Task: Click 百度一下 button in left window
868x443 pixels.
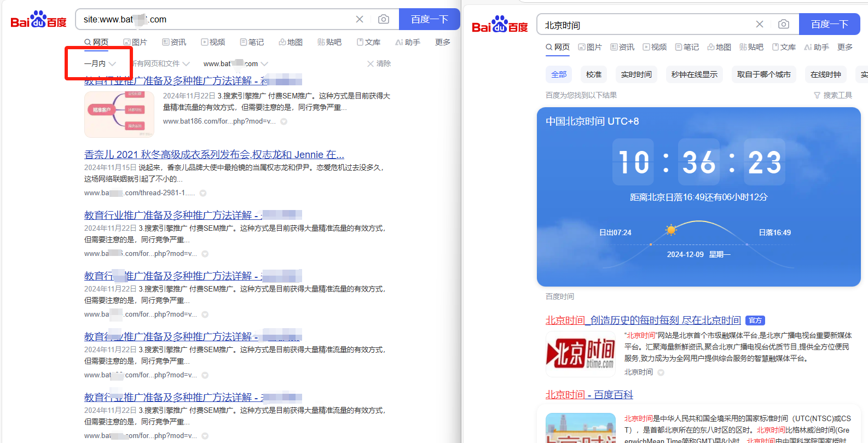Action: pos(430,19)
